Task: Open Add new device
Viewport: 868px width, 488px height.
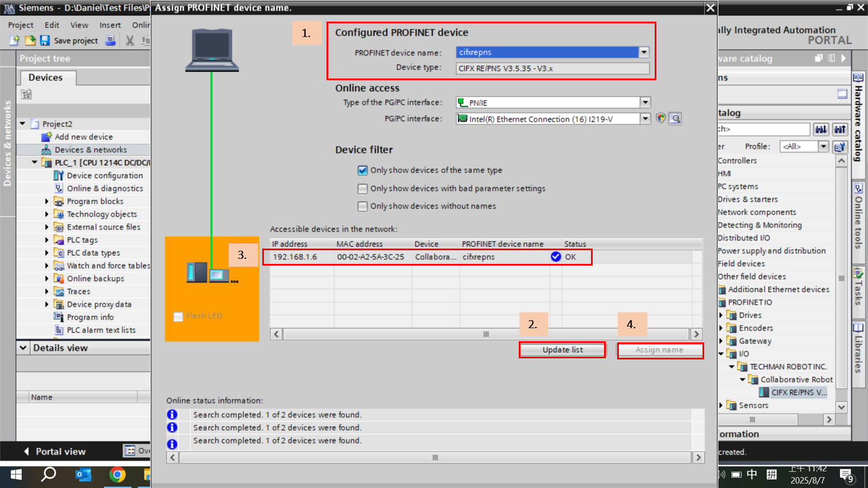Action: pos(84,137)
